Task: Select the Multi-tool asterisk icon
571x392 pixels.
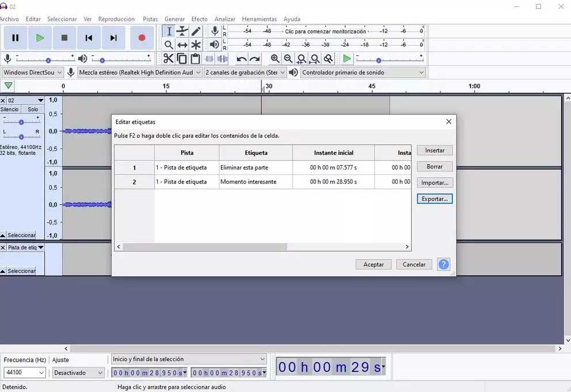Action: (x=196, y=45)
